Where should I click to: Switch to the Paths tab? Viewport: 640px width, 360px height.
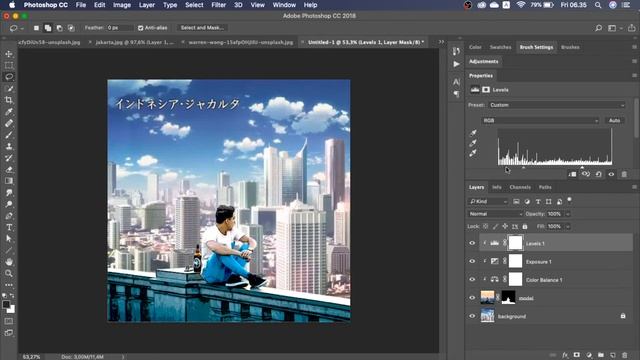[545, 187]
